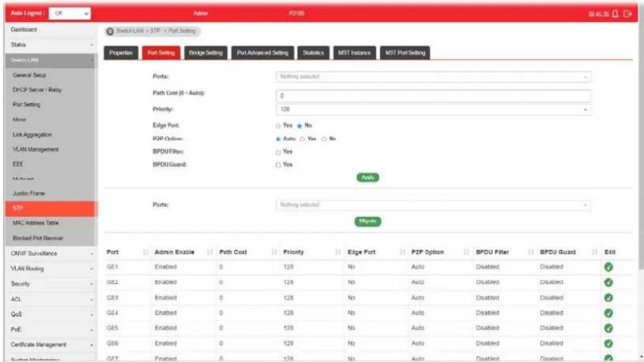The height and width of the screenshot is (362, 644).
Task: Open MAC Address Table in sidebar
Action: click(35, 223)
